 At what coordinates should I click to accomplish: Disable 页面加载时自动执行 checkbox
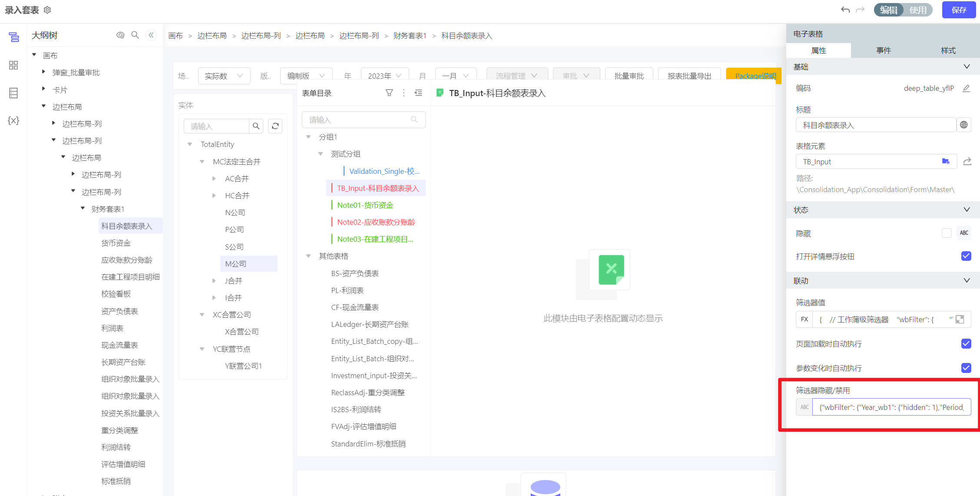(966, 344)
